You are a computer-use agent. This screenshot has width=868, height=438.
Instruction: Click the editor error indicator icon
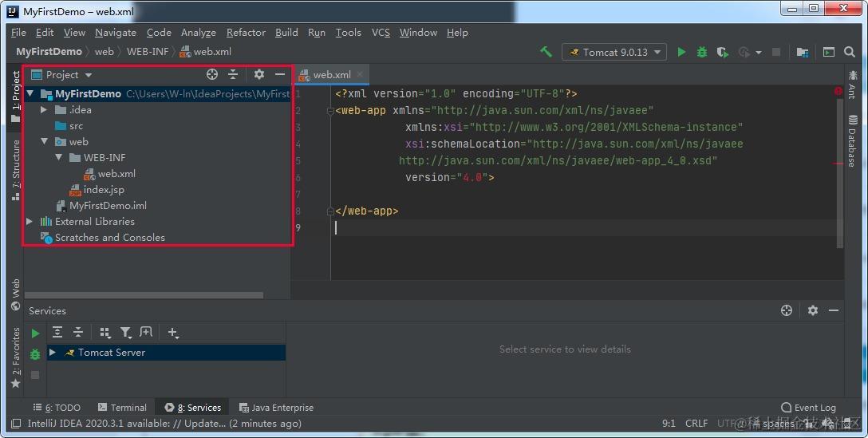838,91
